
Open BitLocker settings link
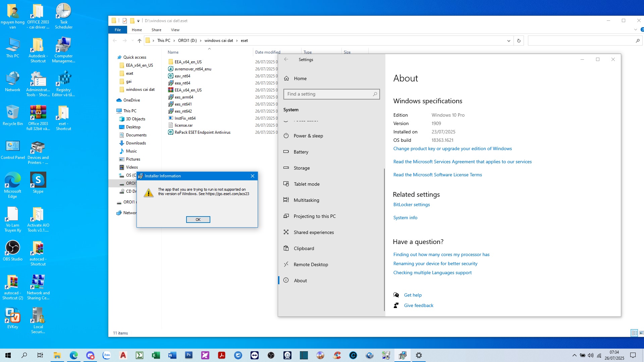pyautogui.click(x=411, y=204)
